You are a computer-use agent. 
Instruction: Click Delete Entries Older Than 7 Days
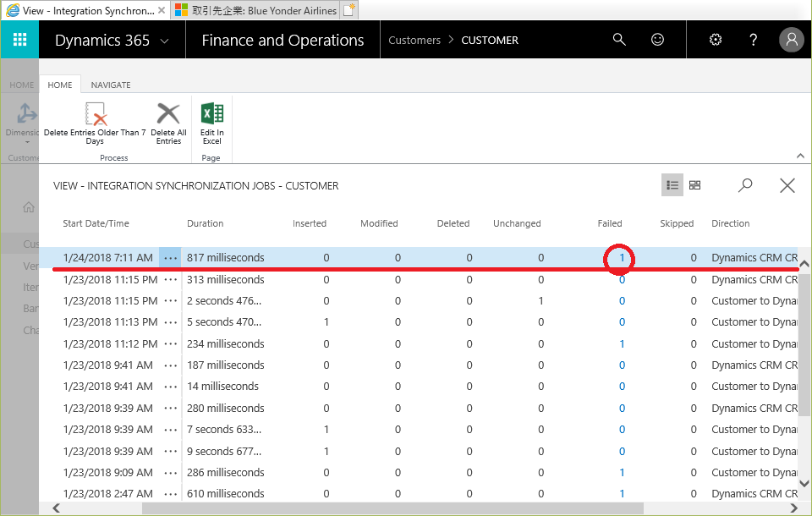pyautogui.click(x=95, y=124)
